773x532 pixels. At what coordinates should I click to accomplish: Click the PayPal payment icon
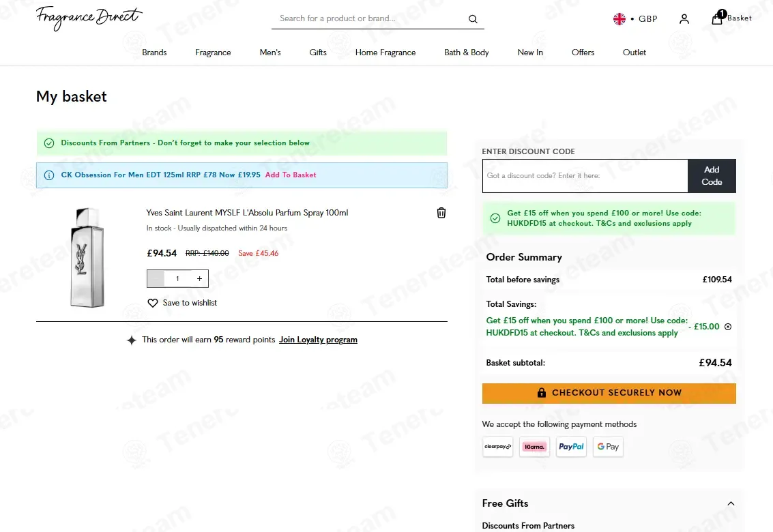click(x=571, y=447)
